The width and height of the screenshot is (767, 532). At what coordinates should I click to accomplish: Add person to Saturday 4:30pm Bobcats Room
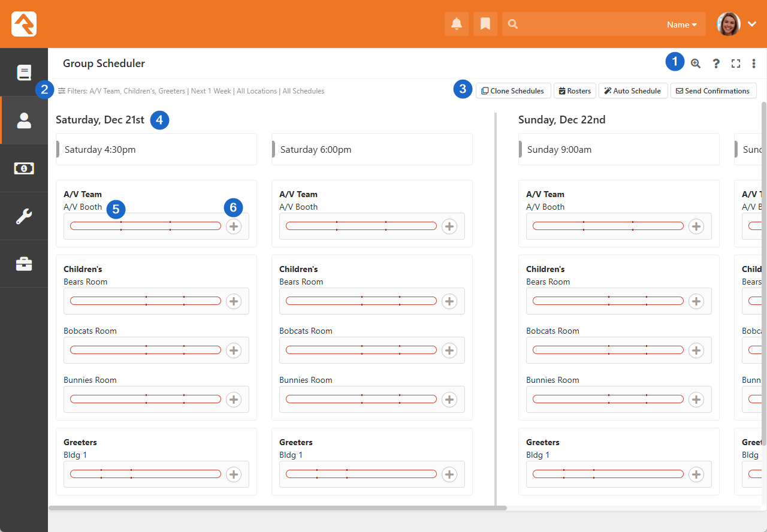pos(234,350)
